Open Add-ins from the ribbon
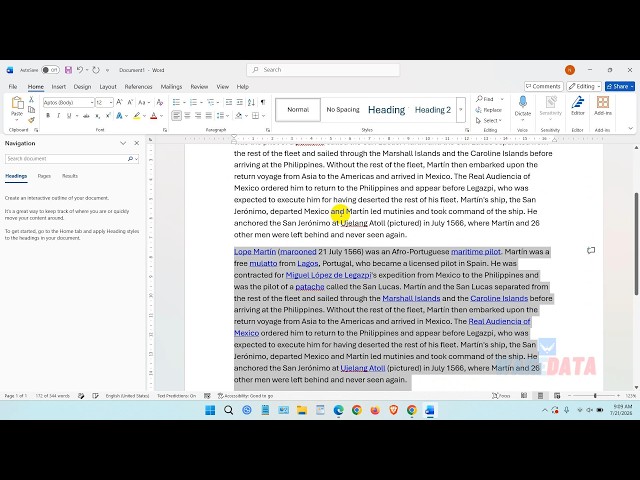Viewport: 640px width, 480px height. [602, 105]
